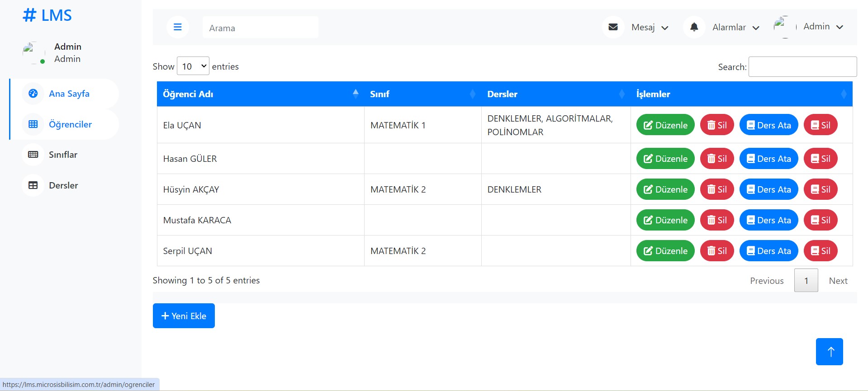Click the hamburger menu toggle icon

click(x=177, y=27)
